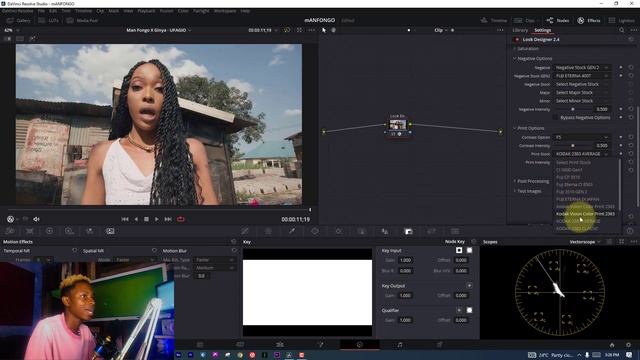Open the Lightbox view
This screenshot has width=640, height=360.
[622, 20]
